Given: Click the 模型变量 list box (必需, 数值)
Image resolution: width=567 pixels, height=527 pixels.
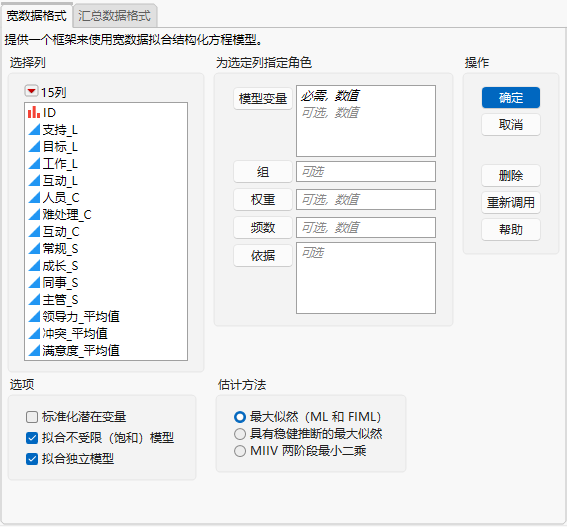Looking at the screenshot, I should 366,121.
